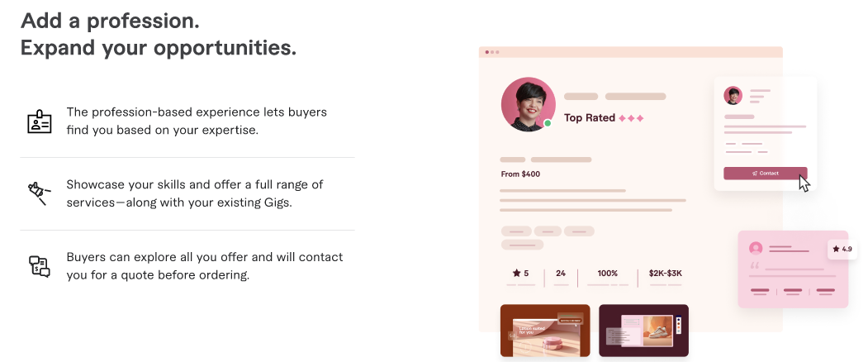Click the star 5 rating stat
Viewport: 868px width, 362px height.
[520, 273]
